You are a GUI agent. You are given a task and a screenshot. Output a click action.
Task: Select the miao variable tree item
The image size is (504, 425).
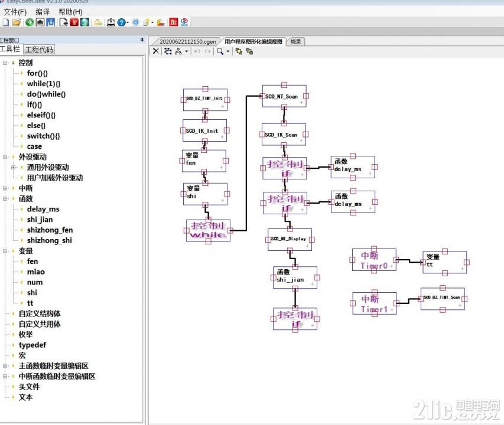coord(35,272)
